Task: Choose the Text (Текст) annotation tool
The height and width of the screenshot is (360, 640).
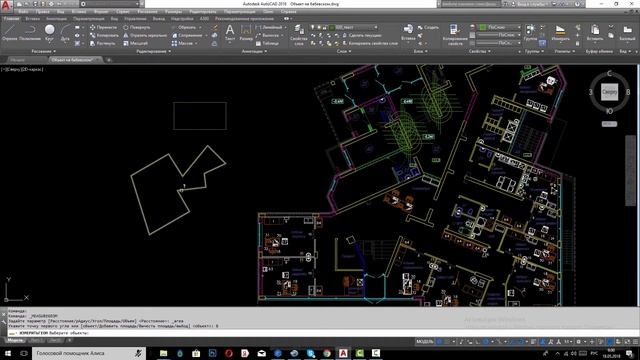Action: coord(230,32)
